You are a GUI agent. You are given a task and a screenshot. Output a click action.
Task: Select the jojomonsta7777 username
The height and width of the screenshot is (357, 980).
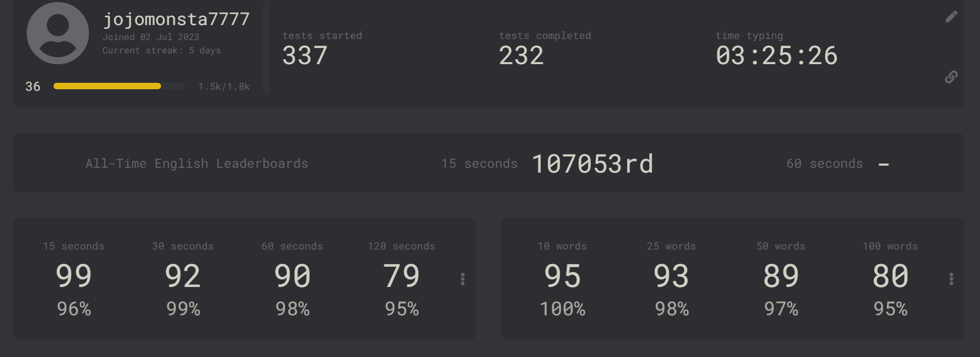176,19
